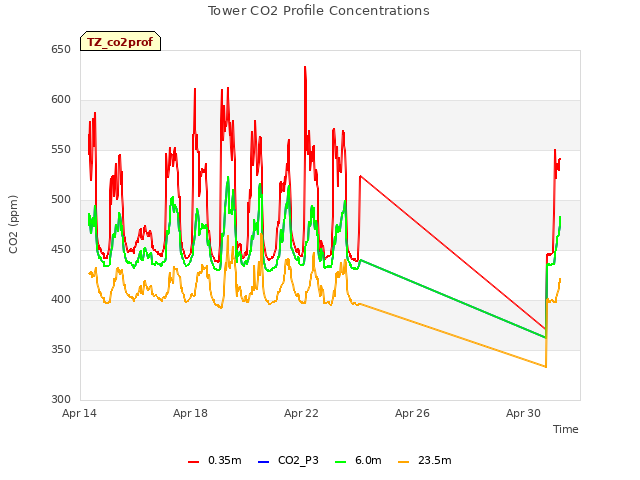Screen dimensions: 640x480
Task: Toggle the CO2_P3 series legend entry
Action: [288, 460]
